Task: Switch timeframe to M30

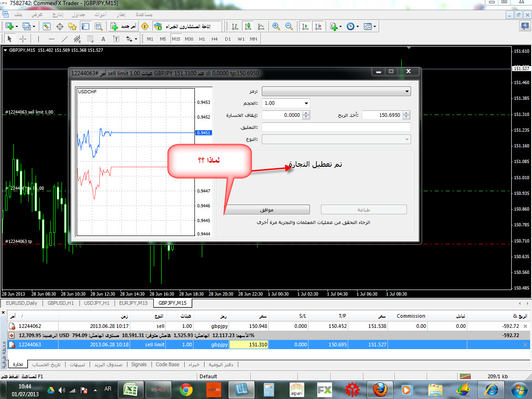Action: click(x=189, y=39)
